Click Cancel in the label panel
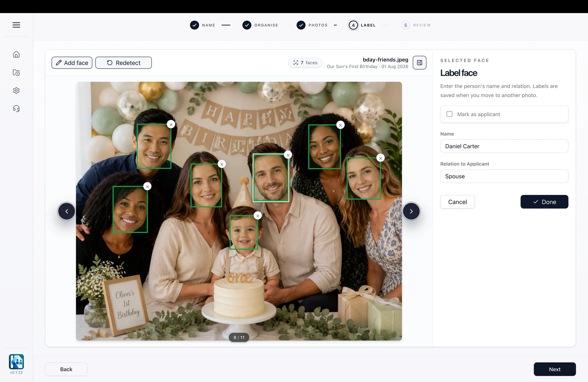This screenshot has width=588, height=382. [457, 202]
